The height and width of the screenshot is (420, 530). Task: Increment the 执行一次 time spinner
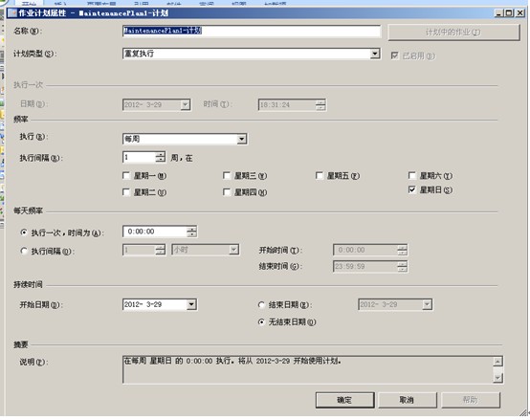click(191, 229)
